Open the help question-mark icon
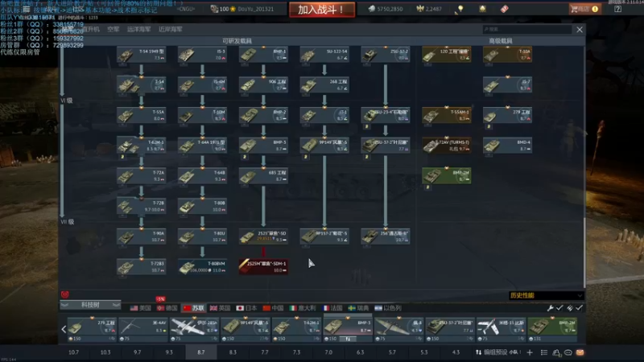This screenshot has height=362, width=644. 617,9
